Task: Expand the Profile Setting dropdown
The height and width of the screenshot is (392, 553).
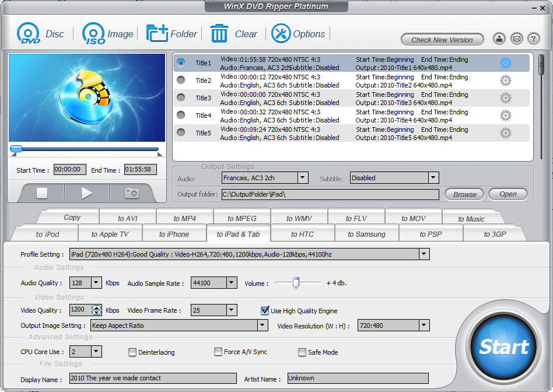Action: tap(424, 254)
